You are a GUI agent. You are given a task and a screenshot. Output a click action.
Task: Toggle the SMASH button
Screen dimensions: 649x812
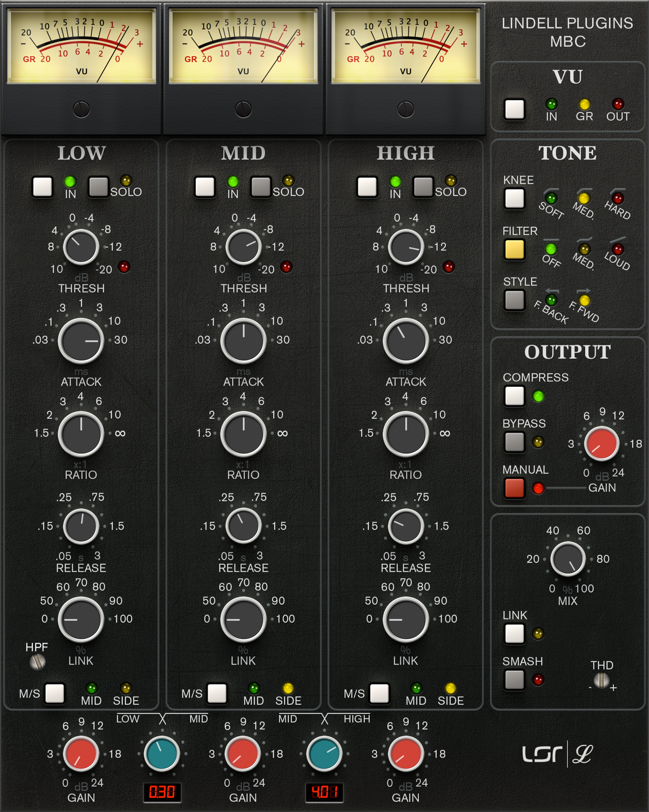coord(514,680)
